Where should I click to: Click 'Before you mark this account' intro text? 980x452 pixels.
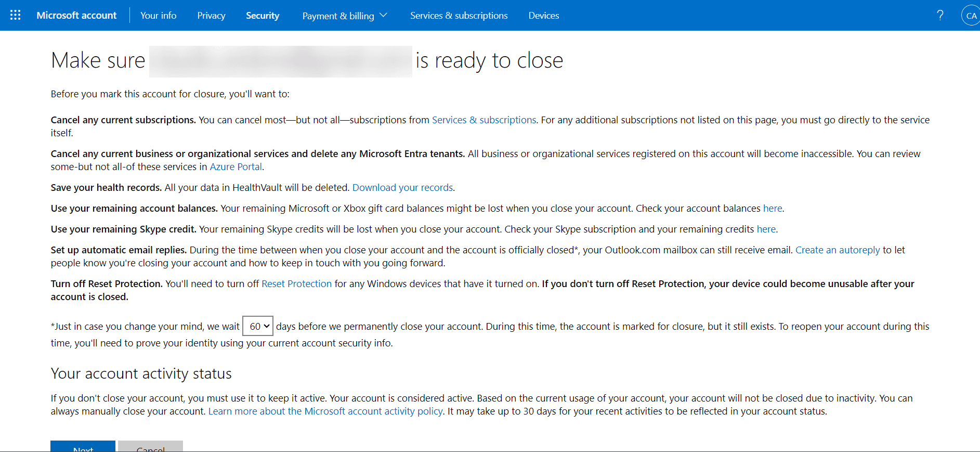click(x=170, y=94)
